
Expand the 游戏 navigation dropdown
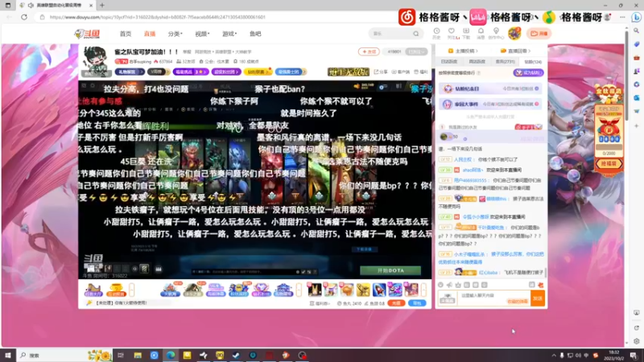tap(229, 34)
